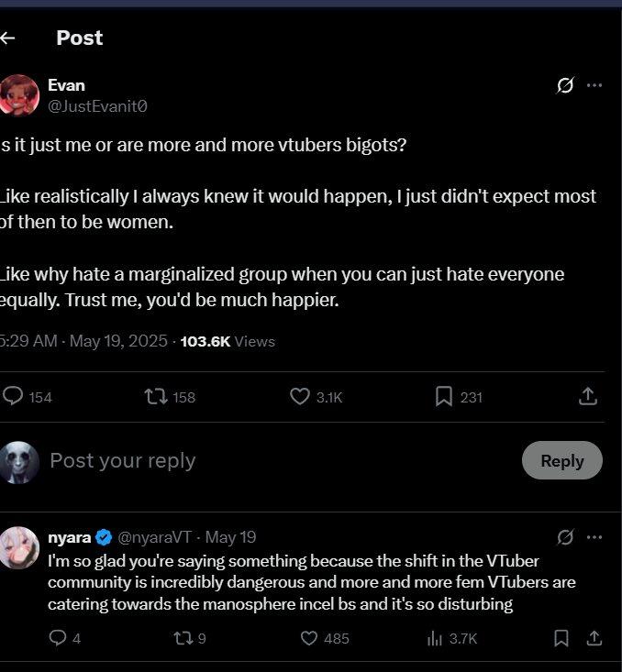Viewport: 622px width, 672px height.
Task: Reply to nyara's comment with 4 replies
Action: [58, 637]
